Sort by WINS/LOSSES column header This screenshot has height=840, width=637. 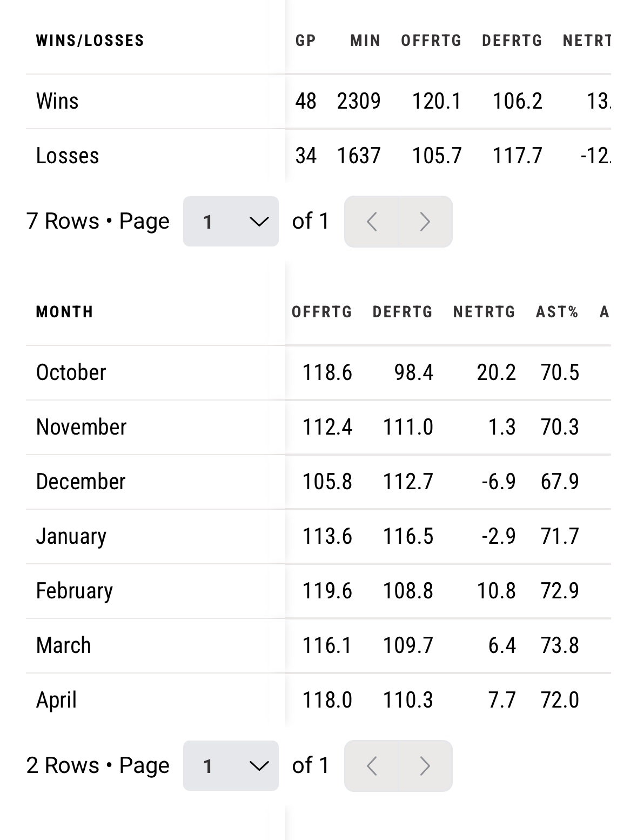point(90,41)
